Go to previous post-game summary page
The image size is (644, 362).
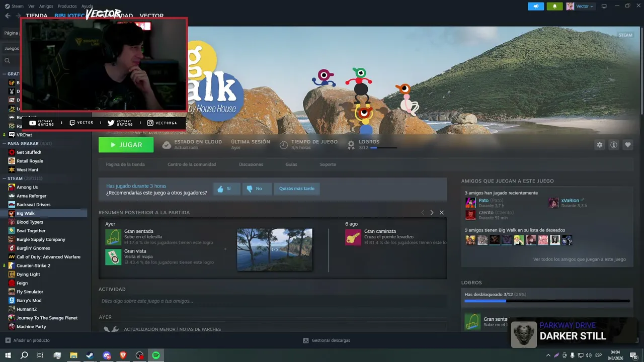pos(423,213)
